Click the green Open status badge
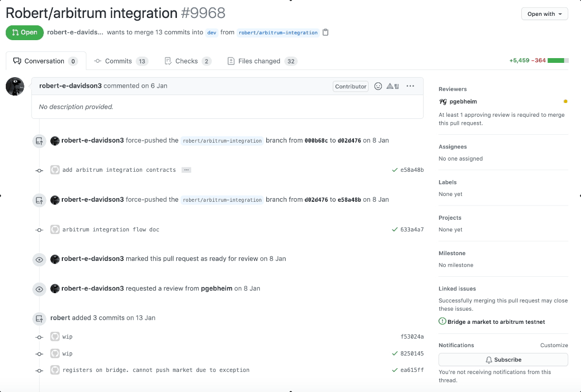Image resolution: width=581 pixels, height=392 pixels. click(x=24, y=32)
